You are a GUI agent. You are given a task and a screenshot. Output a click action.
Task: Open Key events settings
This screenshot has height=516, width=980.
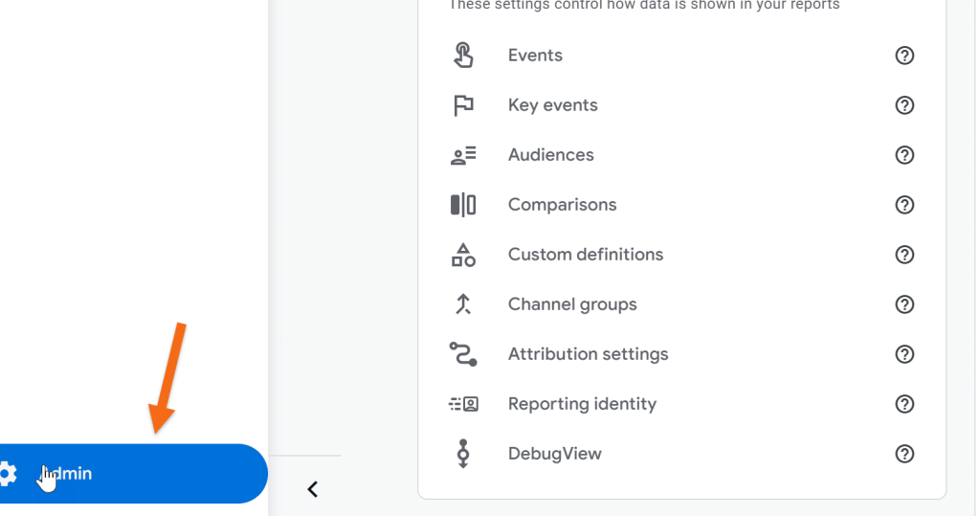pyautogui.click(x=552, y=105)
